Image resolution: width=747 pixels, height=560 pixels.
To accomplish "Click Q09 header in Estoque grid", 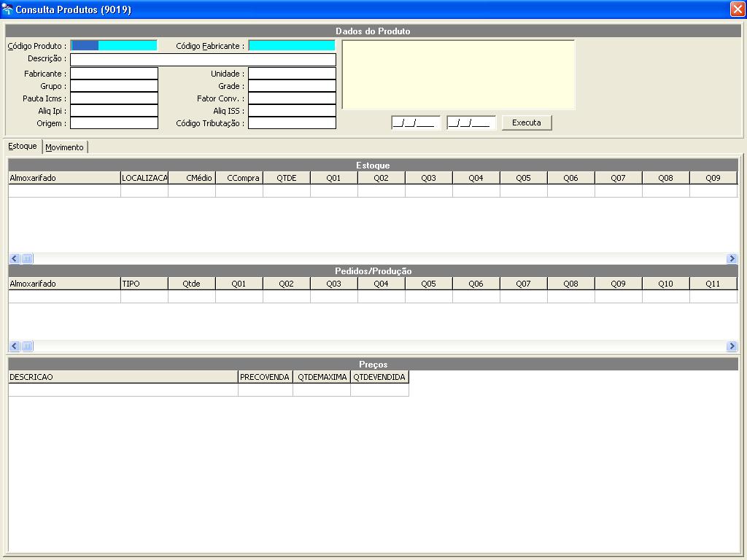I will tap(713, 178).
